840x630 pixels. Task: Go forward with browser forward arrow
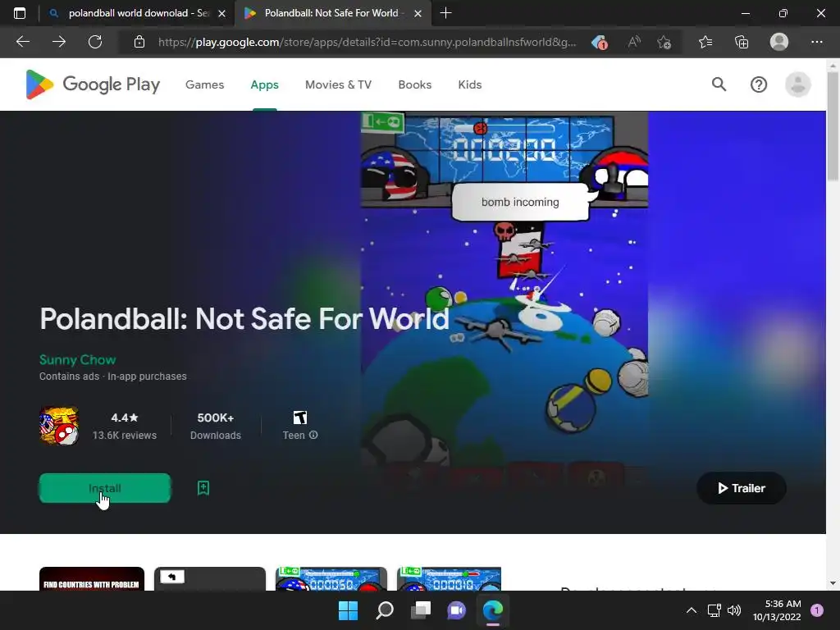pos(59,42)
